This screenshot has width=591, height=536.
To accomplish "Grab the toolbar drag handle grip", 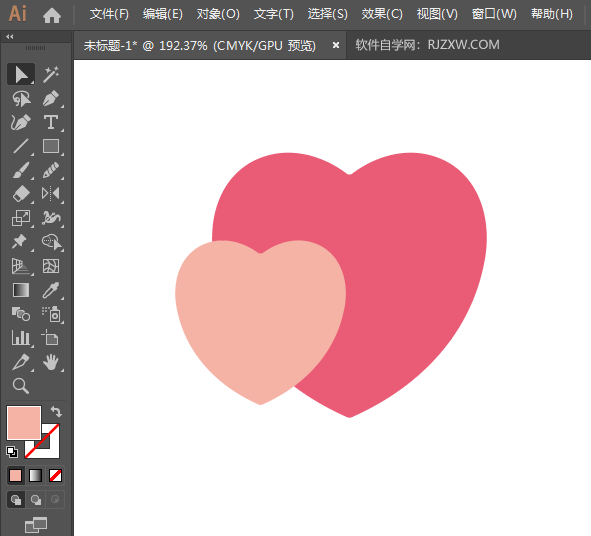I will 35,48.
